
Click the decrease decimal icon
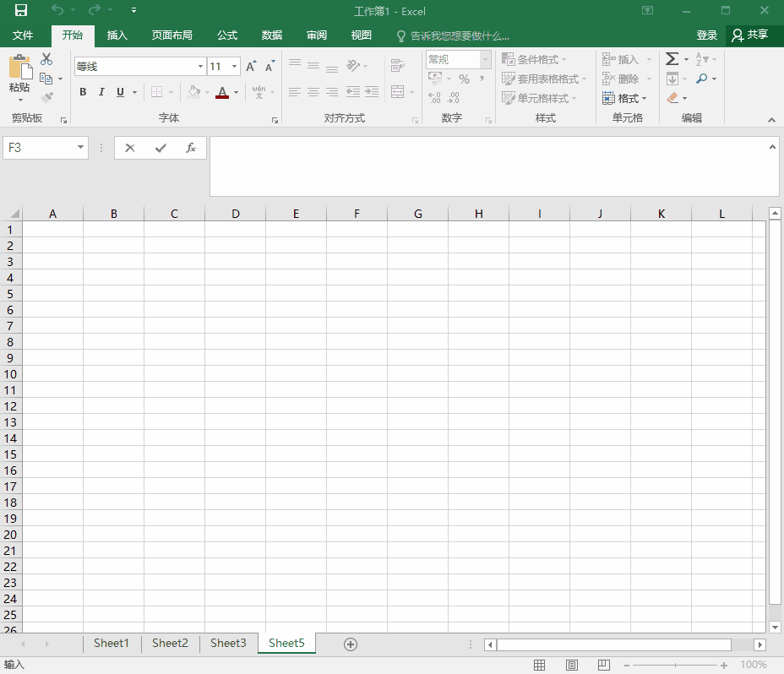pos(454,97)
